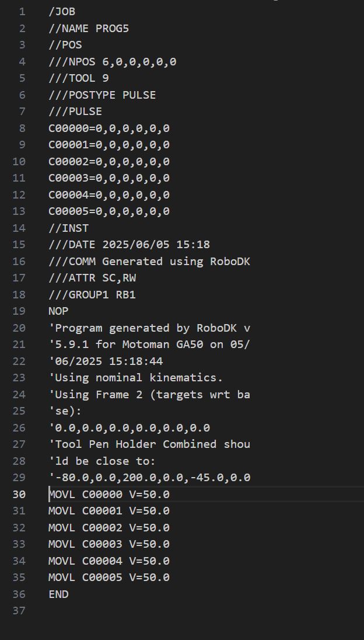Place cursor on the END statement
The height and width of the screenshot is (640, 364).
[58, 594]
